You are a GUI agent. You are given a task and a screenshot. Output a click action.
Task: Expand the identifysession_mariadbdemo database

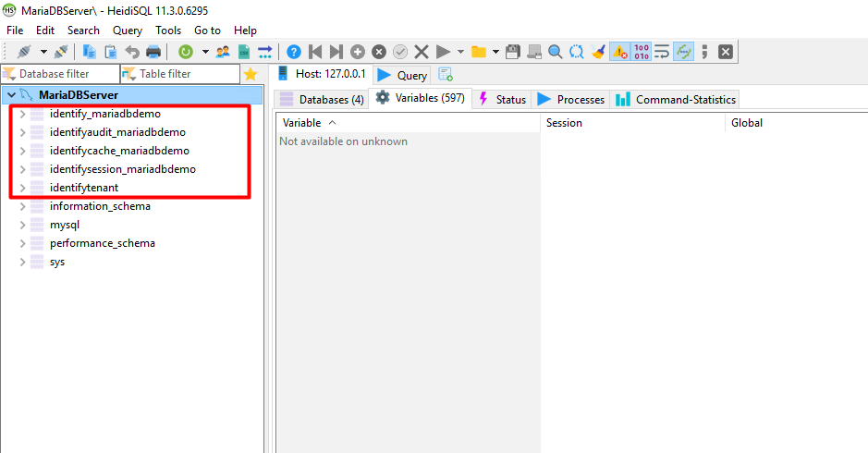coord(23,169)
